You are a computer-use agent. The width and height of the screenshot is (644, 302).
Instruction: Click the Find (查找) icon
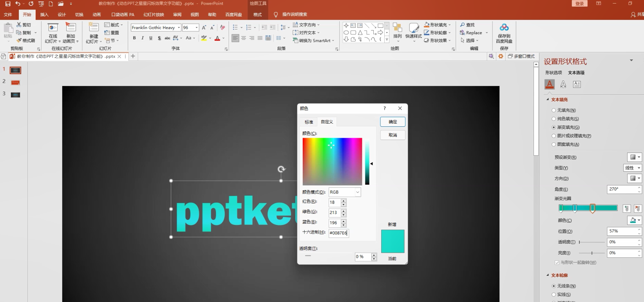pyautogui.click(x=463, y=25)
